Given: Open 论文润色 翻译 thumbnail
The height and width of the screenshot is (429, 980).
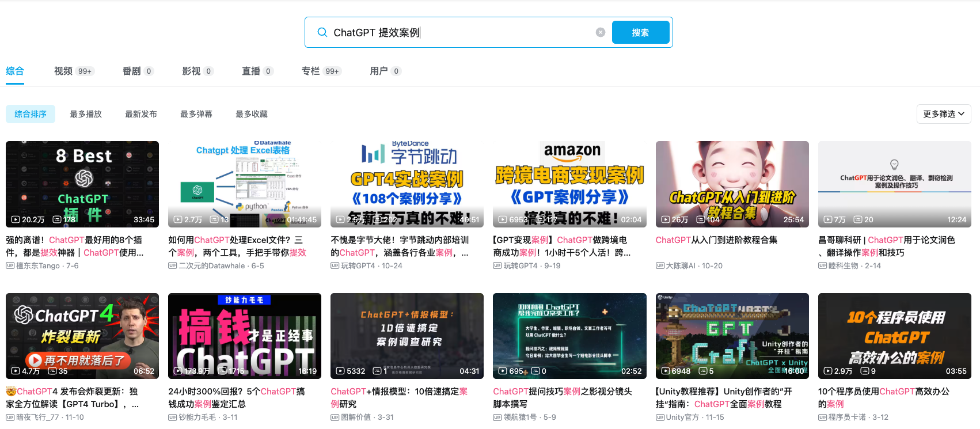Looking at the screenshot, I should [x=895, y=184].
